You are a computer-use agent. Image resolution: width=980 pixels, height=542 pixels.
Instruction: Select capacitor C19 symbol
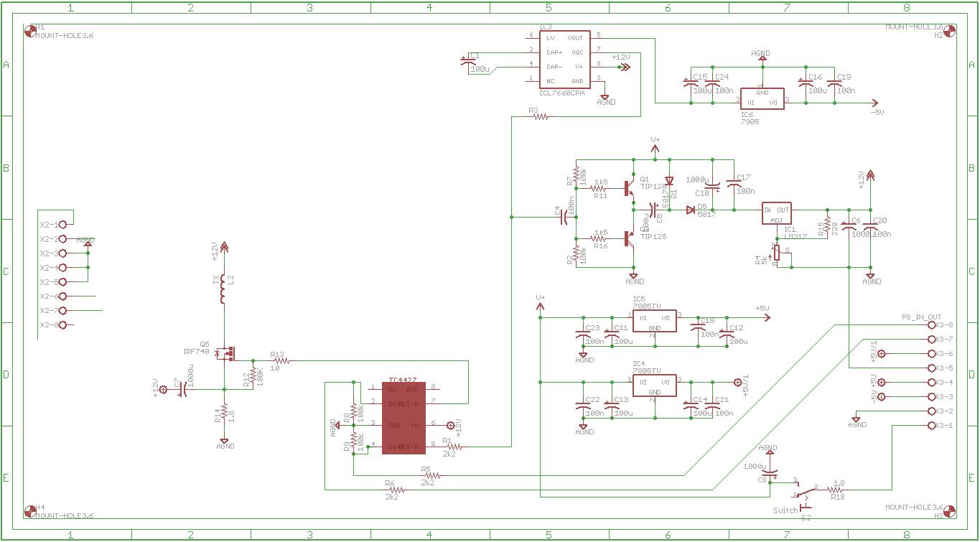coord(834,84)
